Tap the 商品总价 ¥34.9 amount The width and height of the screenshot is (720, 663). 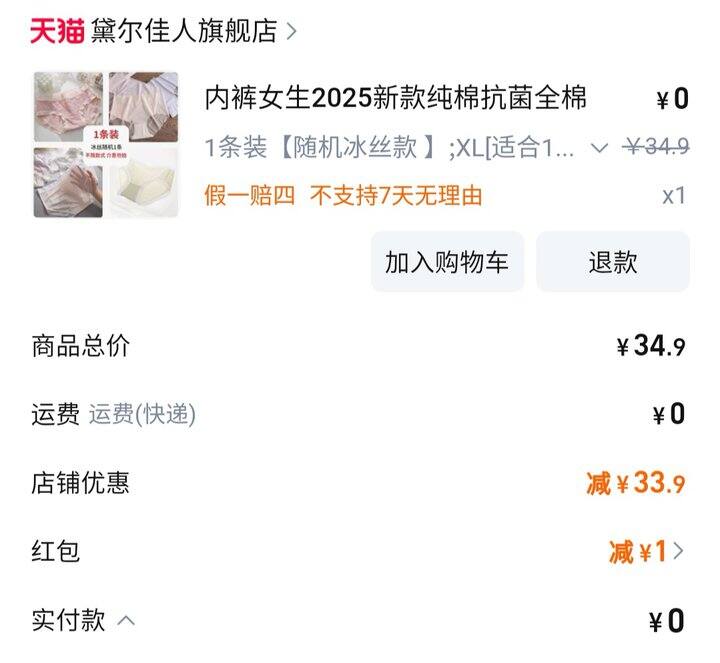click(x=651, y=346)
